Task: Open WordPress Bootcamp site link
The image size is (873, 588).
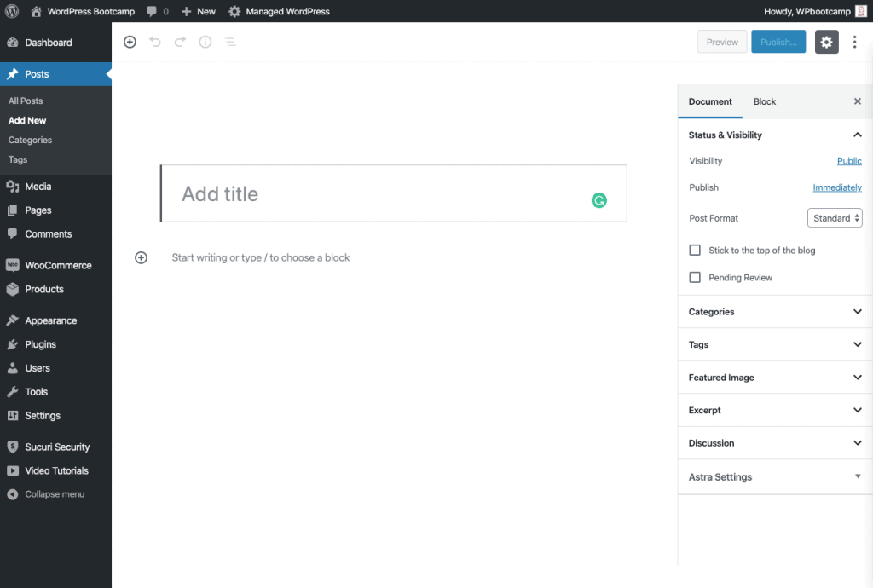Action: coord(90,11)
